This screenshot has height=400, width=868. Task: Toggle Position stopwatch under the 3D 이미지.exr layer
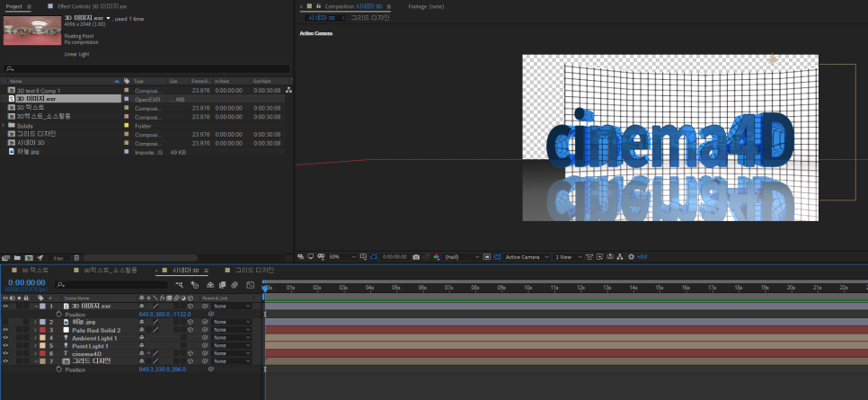(59, 314)
